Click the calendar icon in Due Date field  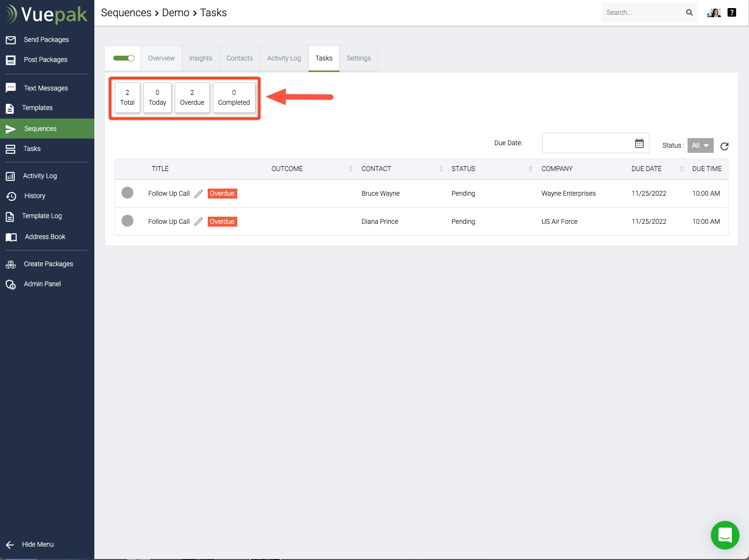(639, 143)
